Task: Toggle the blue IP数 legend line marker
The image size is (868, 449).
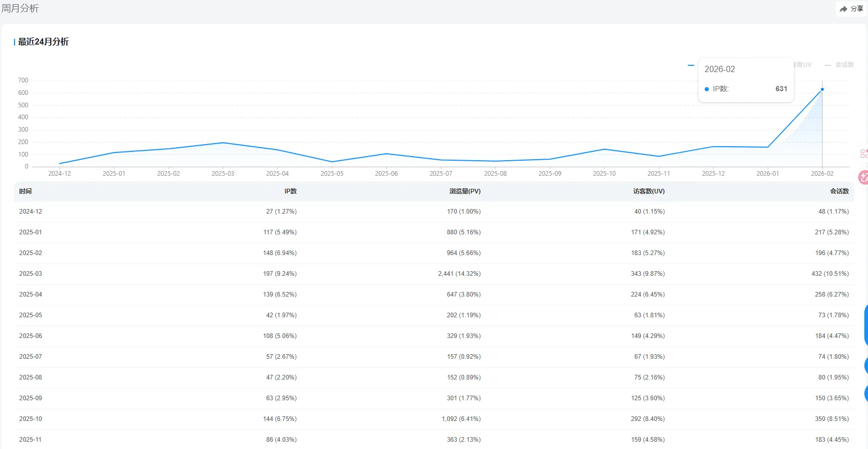Action: [691, 65]
